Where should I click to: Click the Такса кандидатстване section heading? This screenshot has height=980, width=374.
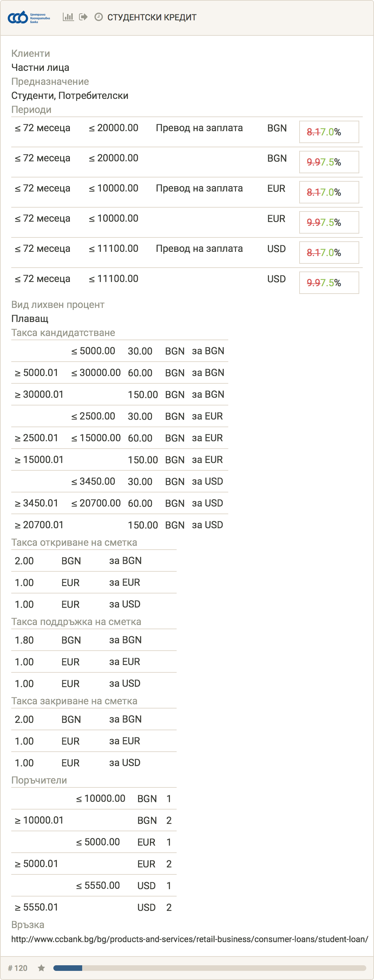(x=63, y=333)
